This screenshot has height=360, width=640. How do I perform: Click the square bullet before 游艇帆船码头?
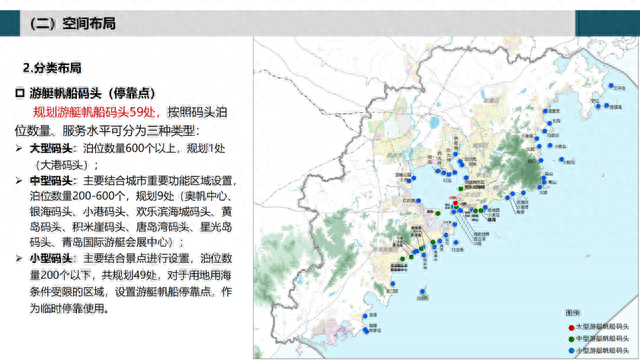click(x=20, y=93)
